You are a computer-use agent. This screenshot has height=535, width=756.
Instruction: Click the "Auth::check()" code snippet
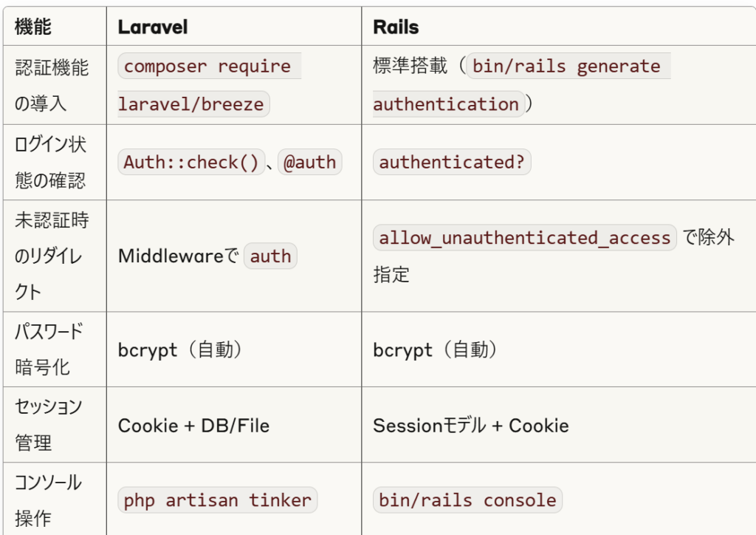pyautogui.click(x=191, y=162)
